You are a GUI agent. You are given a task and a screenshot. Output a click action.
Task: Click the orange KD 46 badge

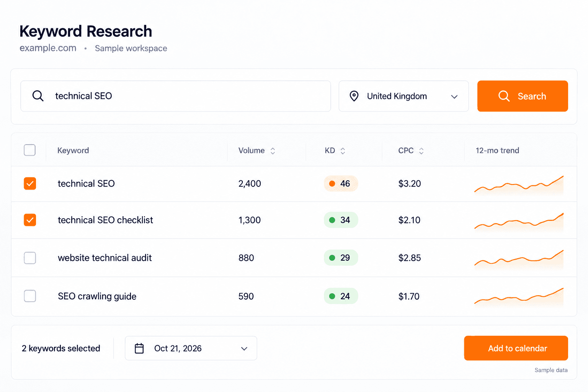point(341,184)
